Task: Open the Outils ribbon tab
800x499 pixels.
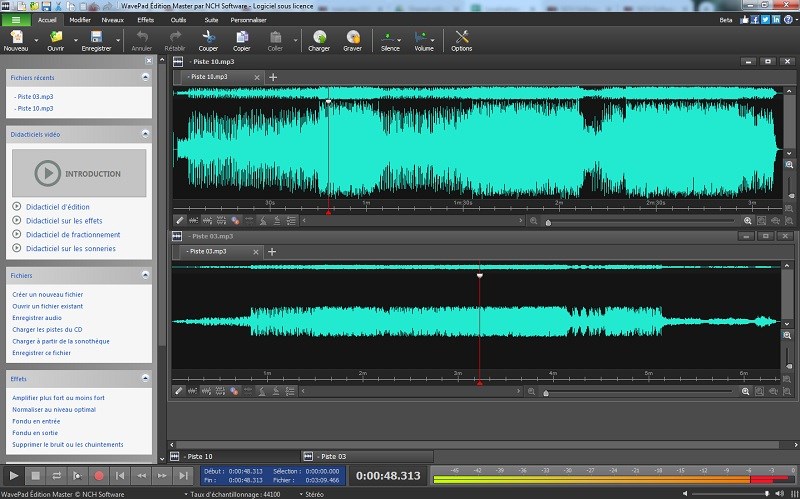Action: click(x=178, y=20)
